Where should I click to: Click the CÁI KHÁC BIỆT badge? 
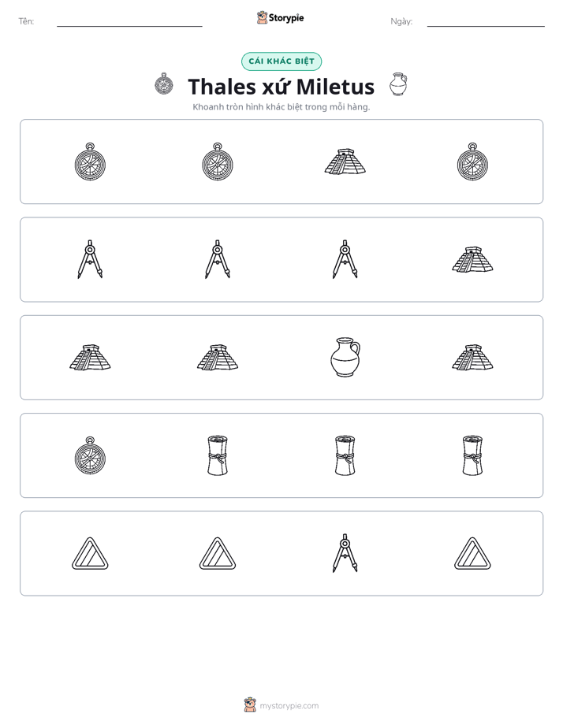(x=281, y=61)
